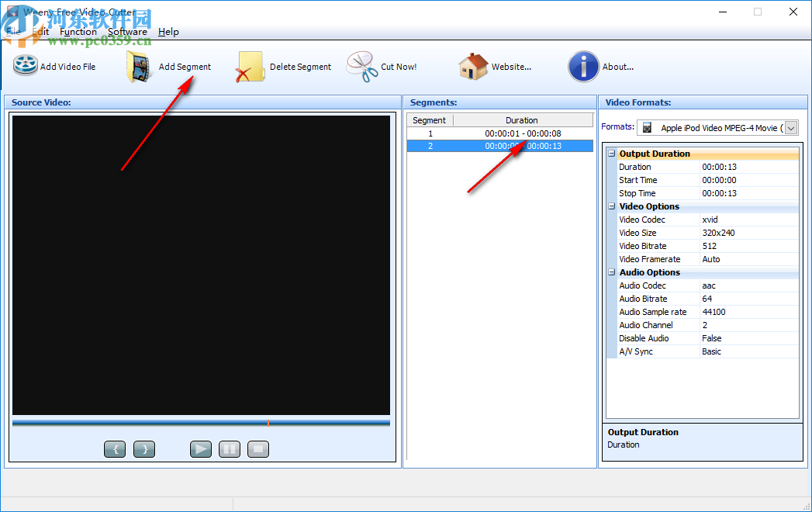Click the black source video preview
The height and width of the screenshot is (512, 812).
coord(201,265)
